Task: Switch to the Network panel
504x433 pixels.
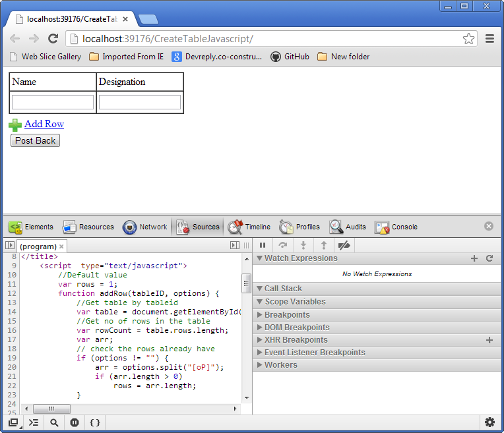Action: pos(145,227)
